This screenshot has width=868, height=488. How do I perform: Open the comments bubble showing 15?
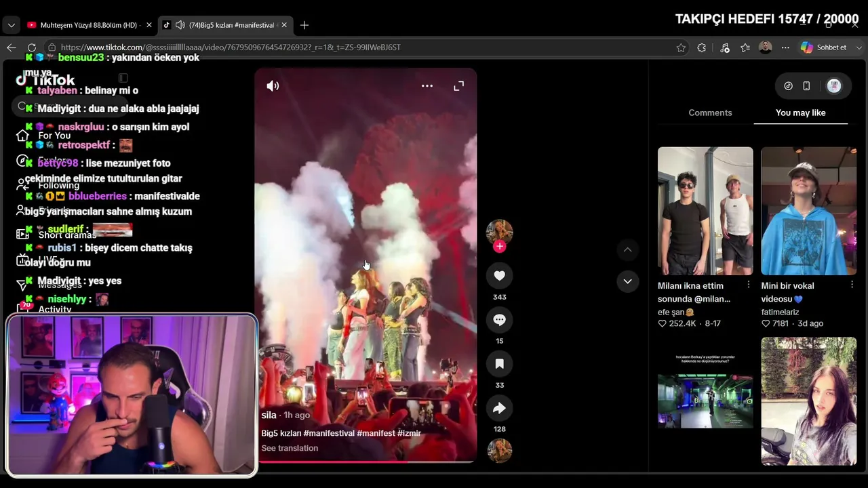[500, 320]
